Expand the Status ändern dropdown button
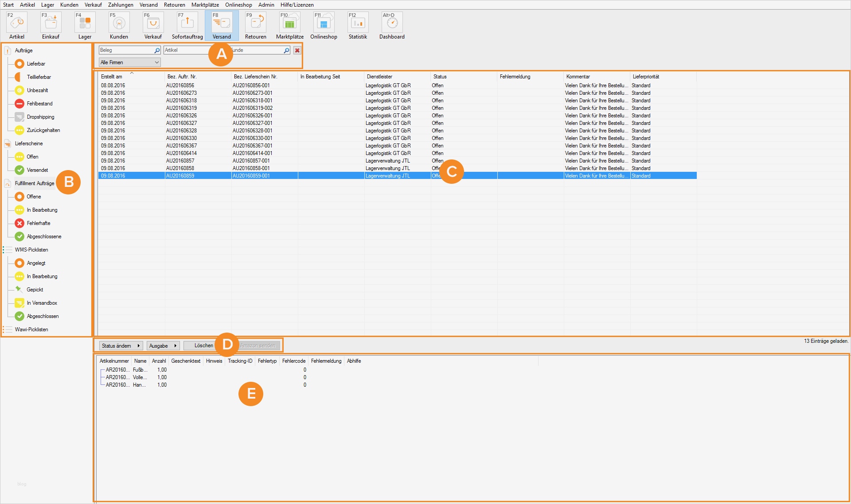The height and width of the screenshot is (504, 851). [x=121, y=346]
